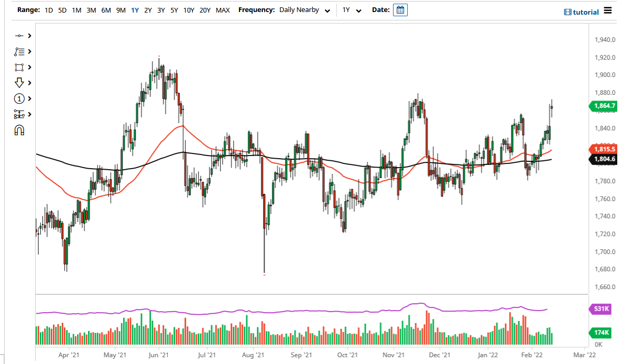Click the 1,660.0 price axis label
Image resolution: width=622 pixels, height=364 pixels.
(605, 287)
